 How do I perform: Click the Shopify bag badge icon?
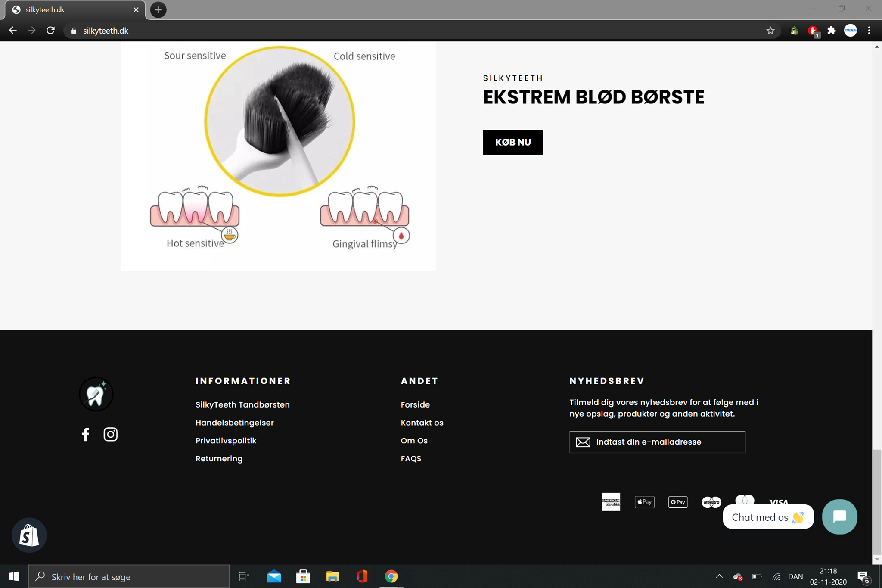click(x=29, y=535)
